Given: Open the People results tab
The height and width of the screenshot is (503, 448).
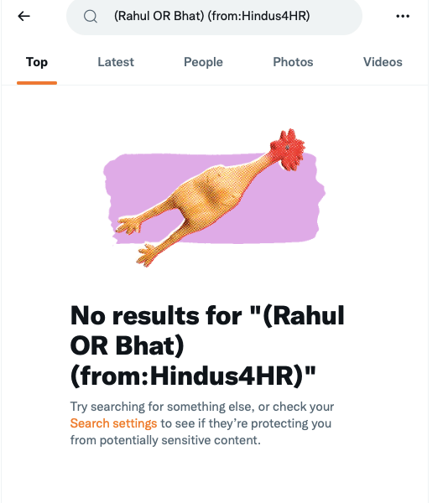Looking at the screenshot, I should (203, 62).
